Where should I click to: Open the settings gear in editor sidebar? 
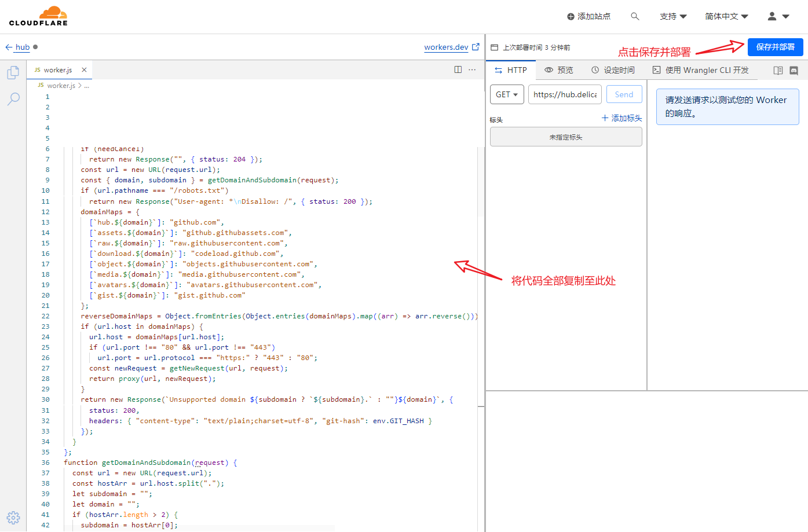(x=13, y=518)
